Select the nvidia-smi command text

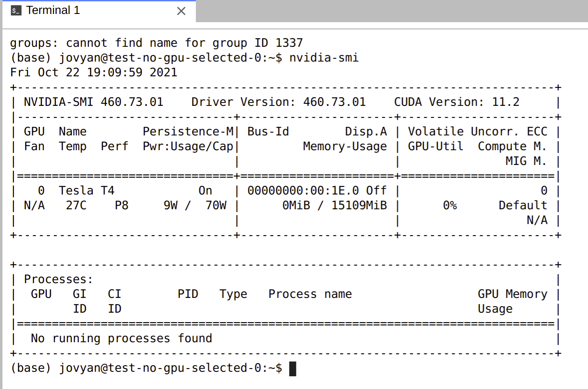(324, 57)
